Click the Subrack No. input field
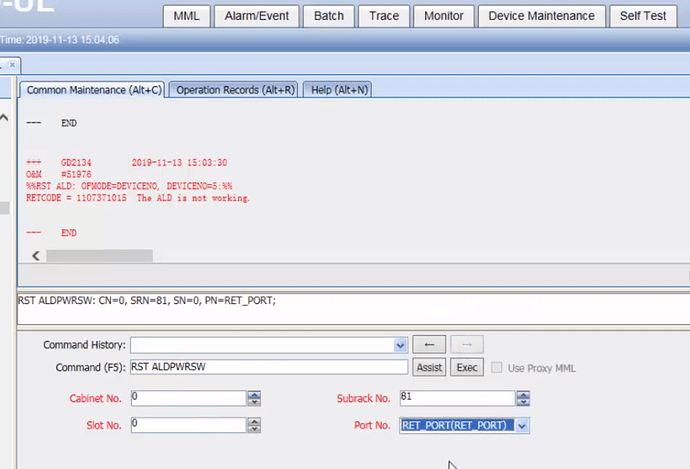Image resolution: width=690 pixels, height=469 pixels. (x=457, y=398)
